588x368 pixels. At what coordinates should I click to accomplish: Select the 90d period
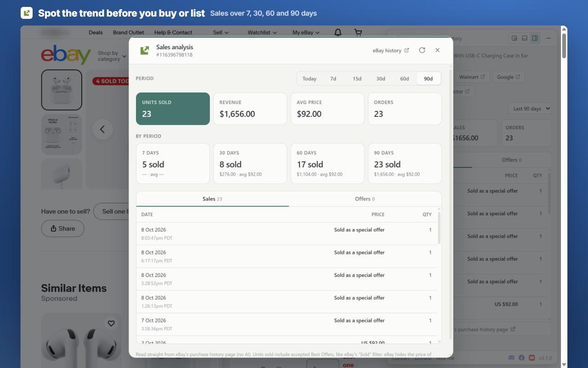(428, 79)
